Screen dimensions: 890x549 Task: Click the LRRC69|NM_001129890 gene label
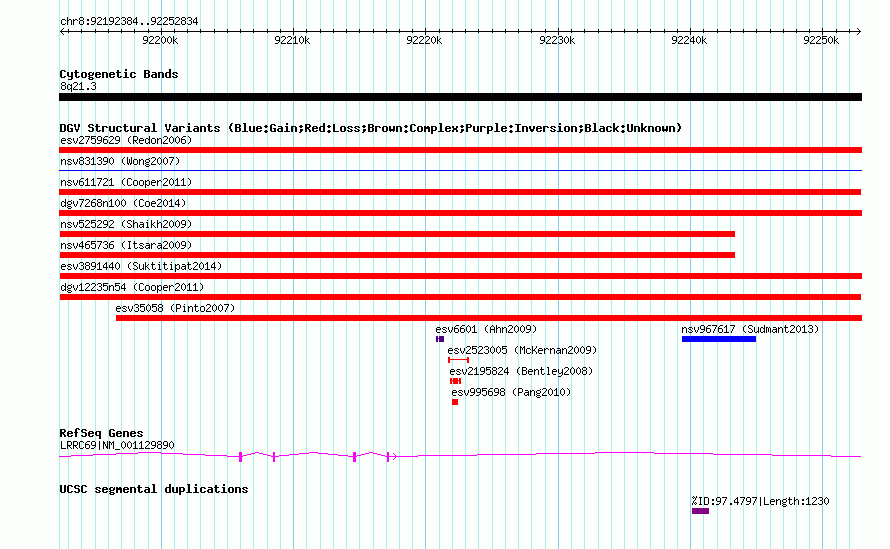[x=117, y=446]
